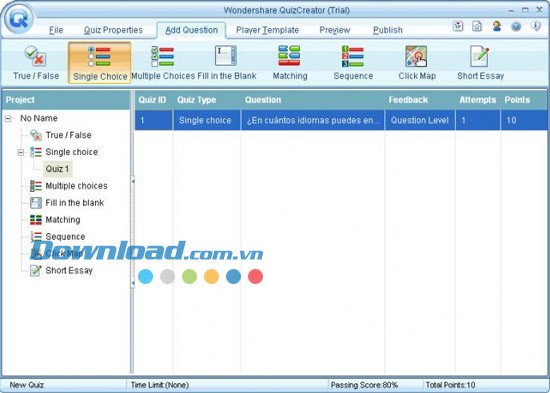
Task: Switch to the Quiz Properties tab
Action: tap(113, 30)
